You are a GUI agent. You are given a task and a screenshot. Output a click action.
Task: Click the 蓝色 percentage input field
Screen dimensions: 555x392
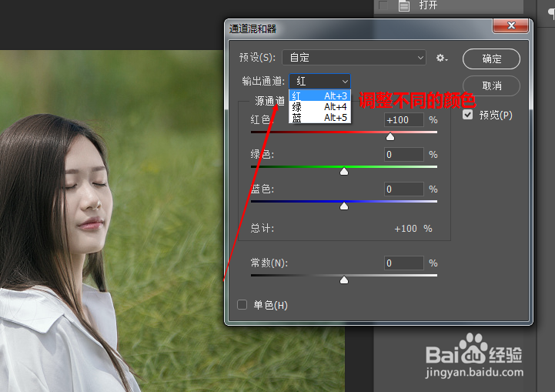[x=404, y=189]
